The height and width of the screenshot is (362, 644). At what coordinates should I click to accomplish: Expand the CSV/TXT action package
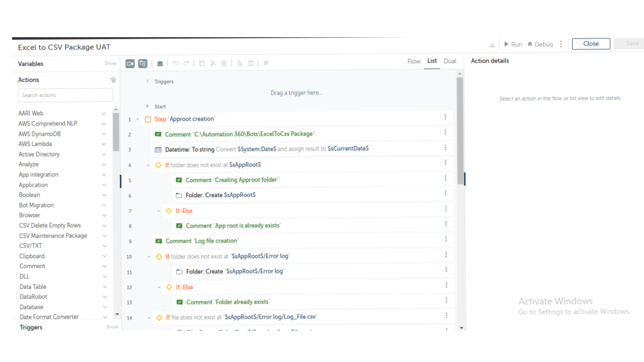pos(104,246)
